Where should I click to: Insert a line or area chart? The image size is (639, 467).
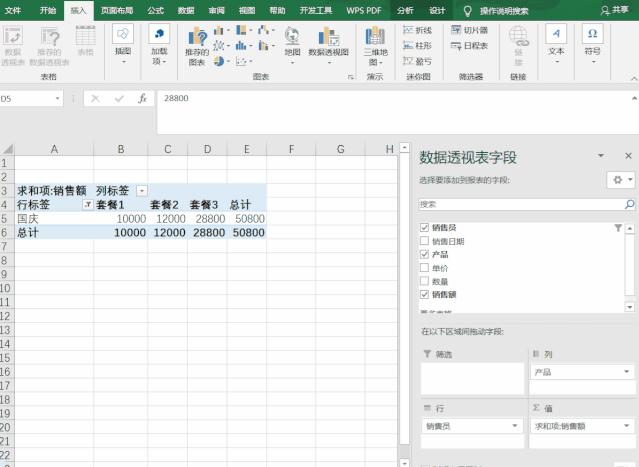pyautogui.click(x=221, y=46)
